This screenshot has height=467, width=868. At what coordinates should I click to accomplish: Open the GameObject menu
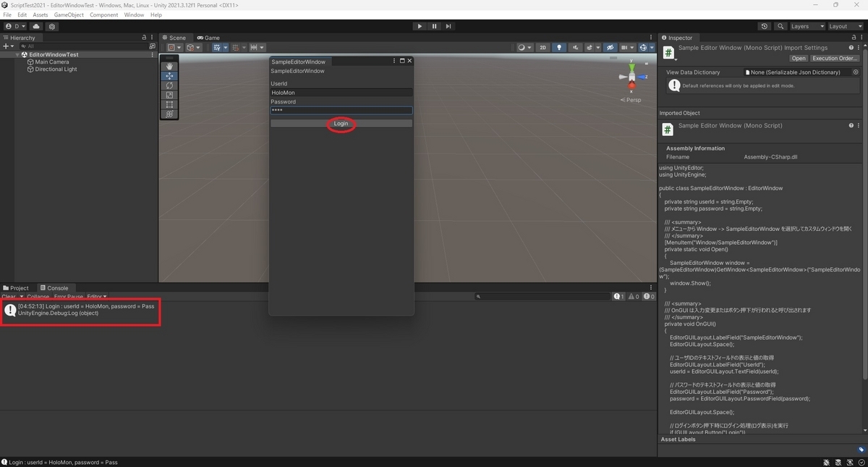[x=68, y=14]
